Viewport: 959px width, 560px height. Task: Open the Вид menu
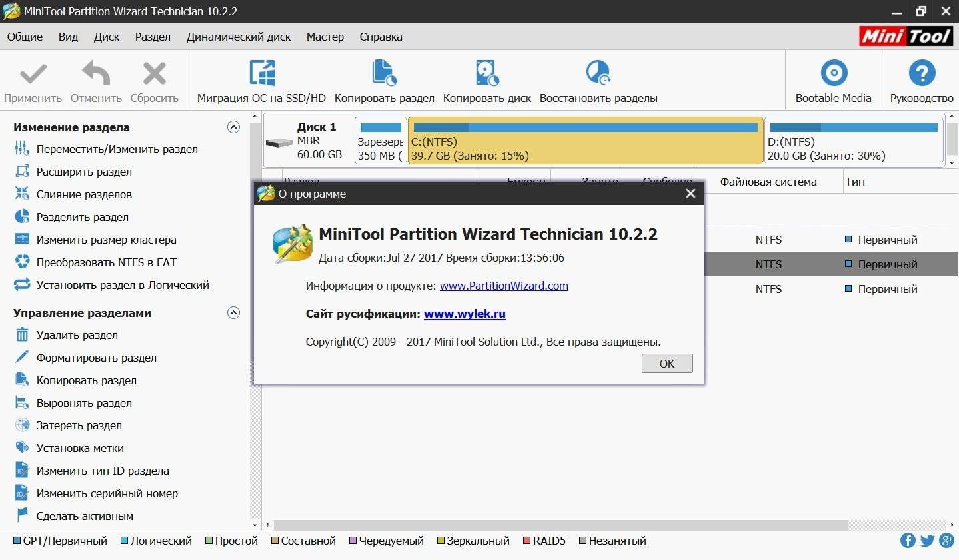pos(68,37)
